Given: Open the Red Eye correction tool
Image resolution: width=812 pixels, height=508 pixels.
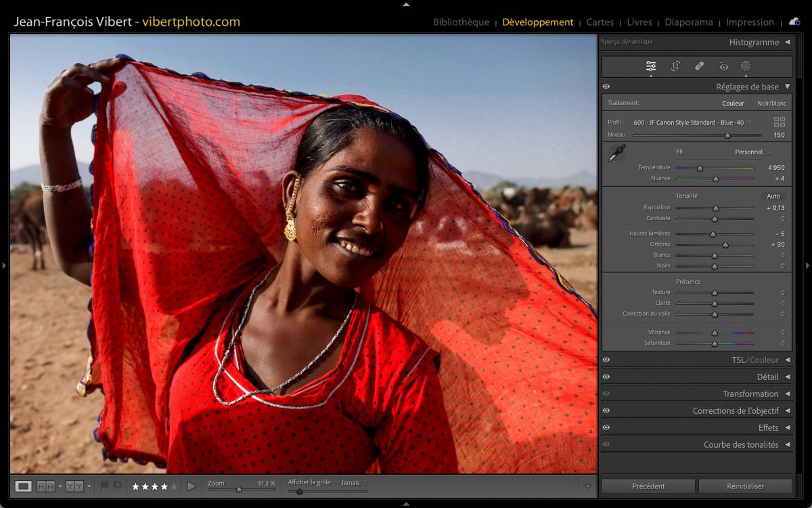Looking at the screenshot, I should [x=723, y=66].
